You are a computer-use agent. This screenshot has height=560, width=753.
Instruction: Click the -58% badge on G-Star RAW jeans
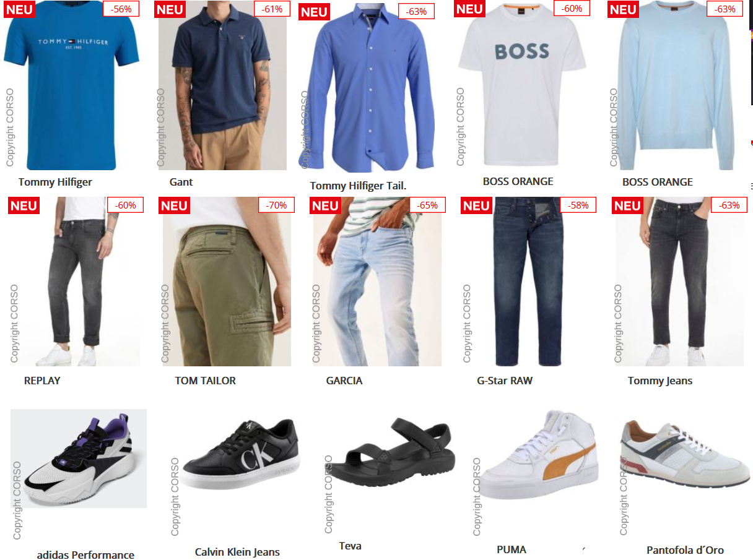click(578, 205)
